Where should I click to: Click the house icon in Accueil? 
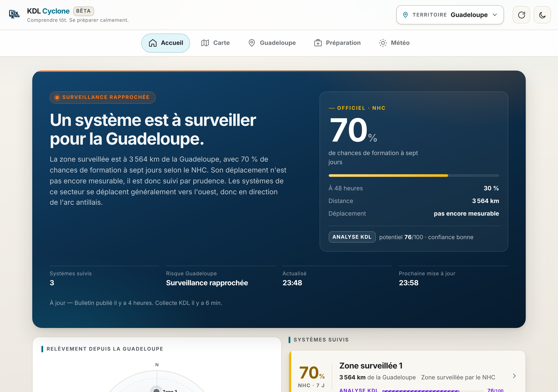click(x=153, y=43)
